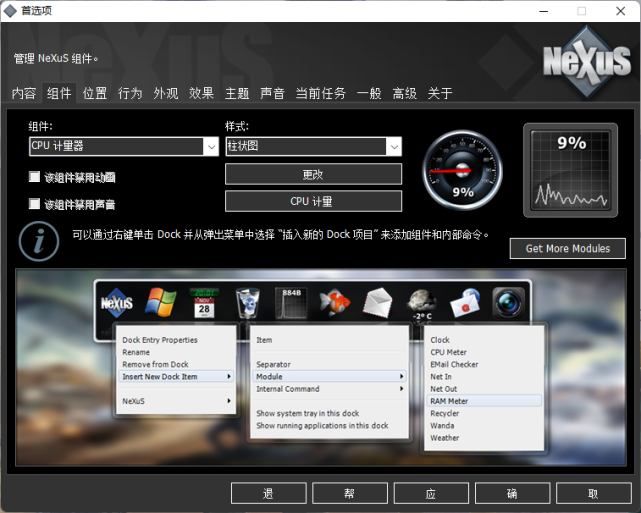Click the Windows flag icon in the dock preview
Image resolution: width=641 pixels, height=513 pixels.
coord(161,302)
